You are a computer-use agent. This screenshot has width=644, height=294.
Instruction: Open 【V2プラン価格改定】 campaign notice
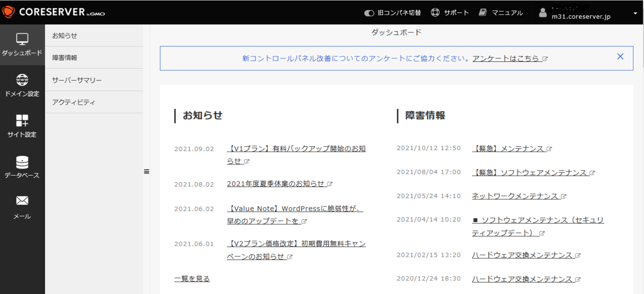[x=296, y=250]
